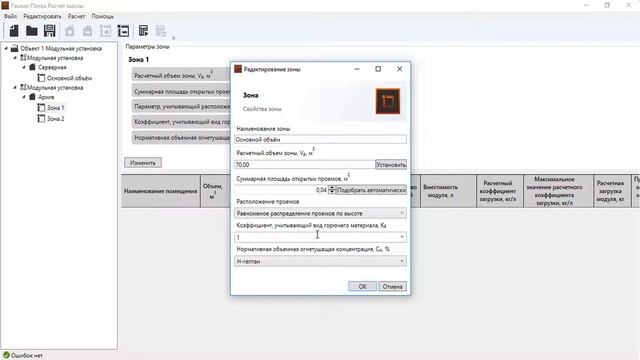The height and width of the screenshot is (360, 640).
Task: Collapse the Модульная установка node holding Архив
Action: (15, 87)
